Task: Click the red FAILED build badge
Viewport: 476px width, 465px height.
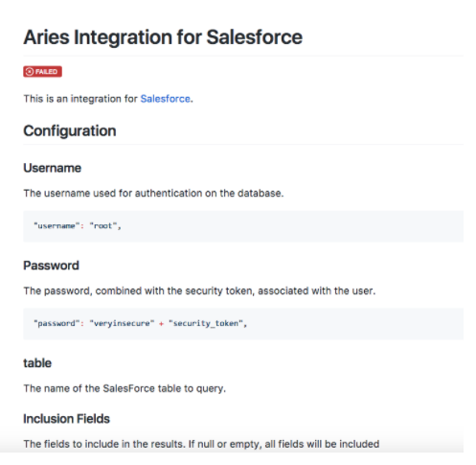Action: coord(42,72)
